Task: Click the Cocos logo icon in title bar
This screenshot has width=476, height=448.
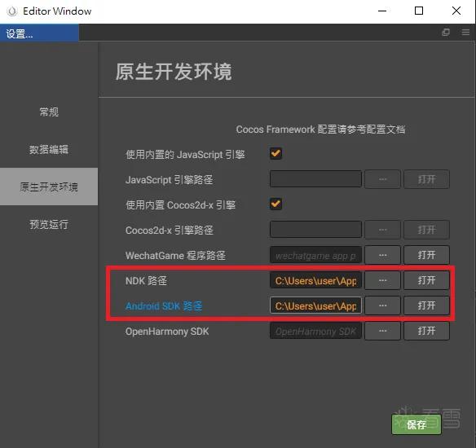Action: tap(12, 11)
